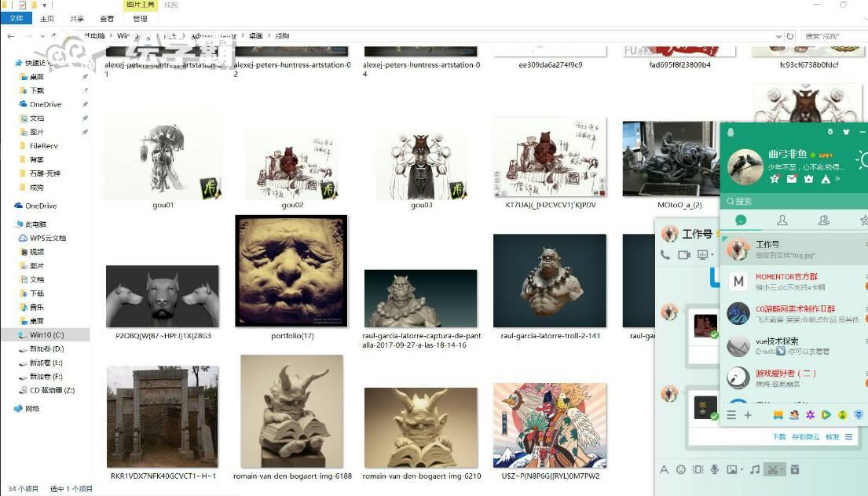
Task: Expand the address bar history dropdown
Action: [x=779, y=36]
